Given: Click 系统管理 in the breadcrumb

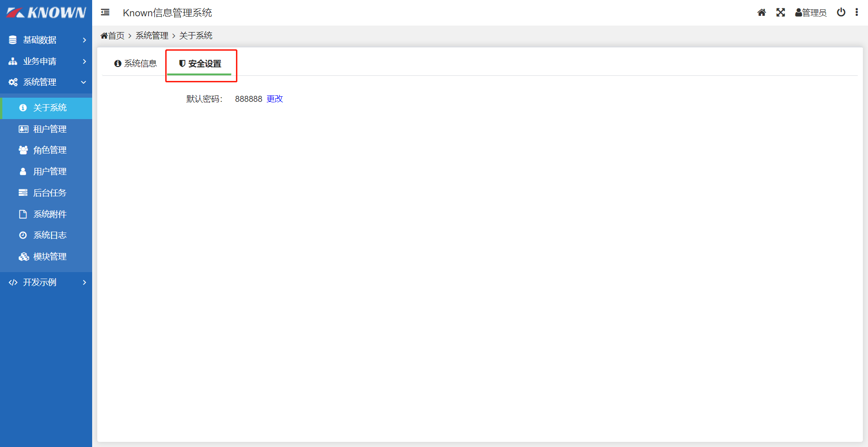Looking at the screenshot, I should point(152,36).
